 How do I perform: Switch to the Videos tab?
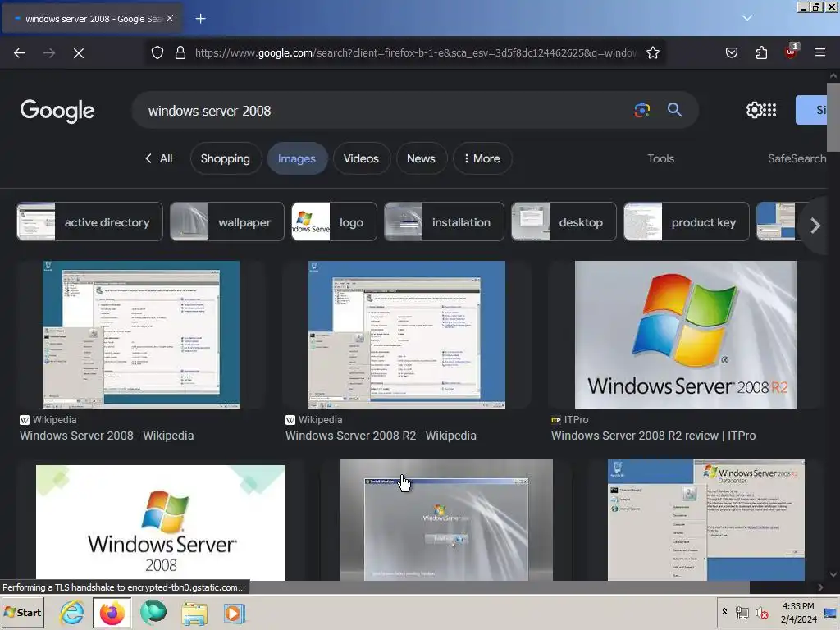click(x=361, y=158)
